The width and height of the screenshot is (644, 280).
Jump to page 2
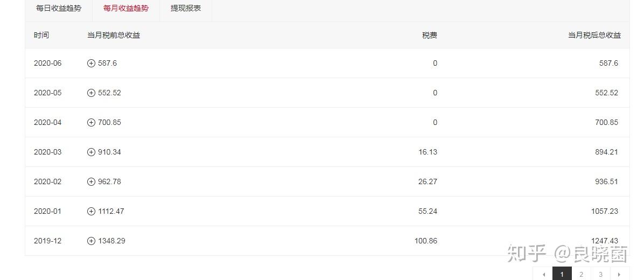tap(581, 274)
